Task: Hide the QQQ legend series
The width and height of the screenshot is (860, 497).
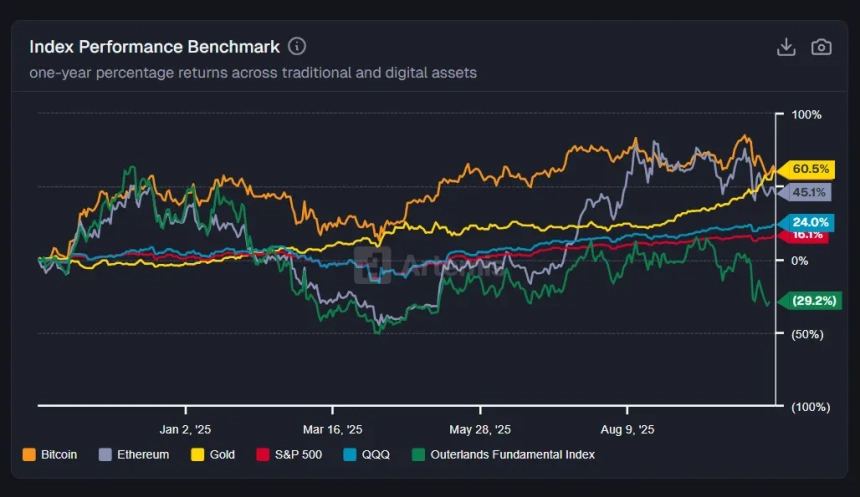Action: pyautogui.click(x=374, y=454)
